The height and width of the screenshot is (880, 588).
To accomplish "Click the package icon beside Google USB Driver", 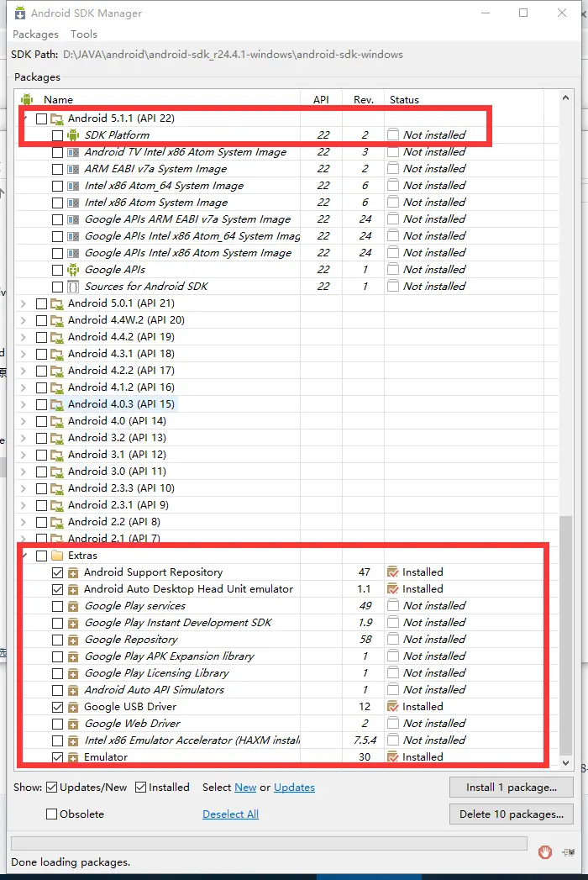I will click(73, 707).
